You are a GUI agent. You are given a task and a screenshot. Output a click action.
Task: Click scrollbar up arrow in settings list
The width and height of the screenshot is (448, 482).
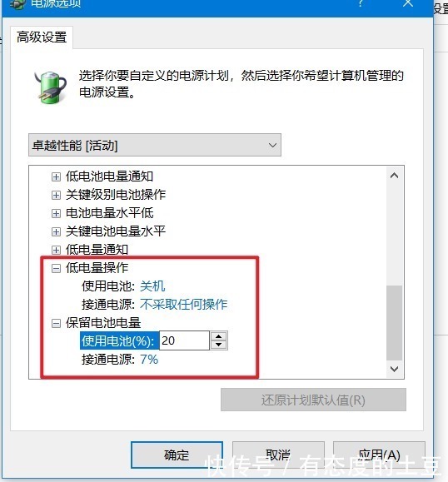pyautogui.click(x=394, y=176)
